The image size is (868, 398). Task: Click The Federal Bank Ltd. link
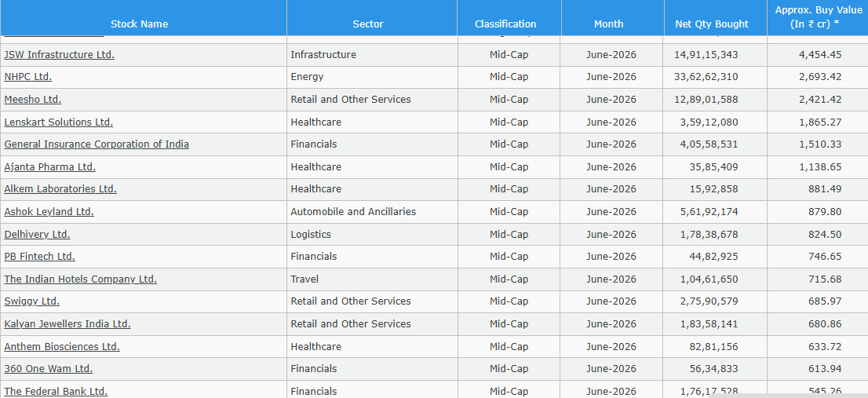click(x=56, y=392)
